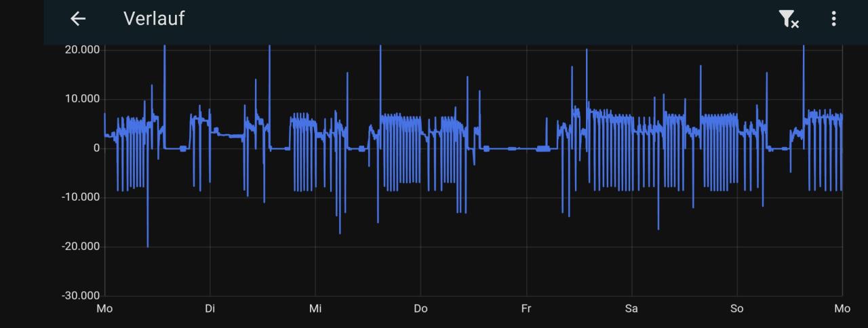The width and height of the screenshot is (868, 328).
Task: Select the -10.000 y-axis label
Action: (x=79, y=197)
